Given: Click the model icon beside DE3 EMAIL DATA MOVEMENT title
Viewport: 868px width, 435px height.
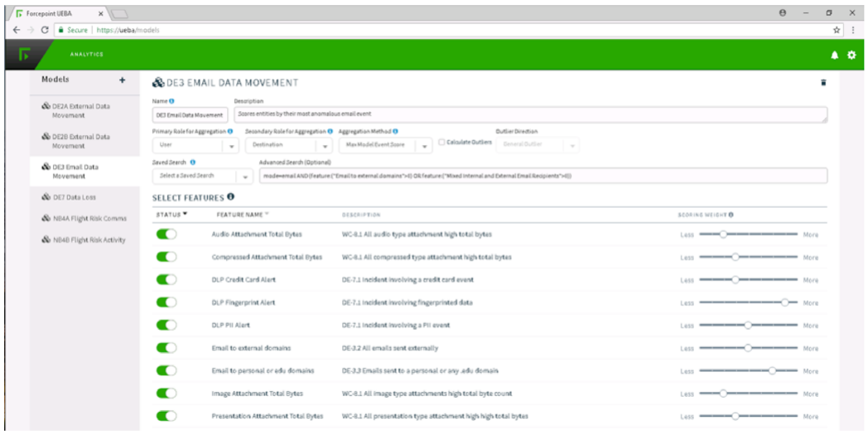Looking at the screenshot, I should [158, 83].
